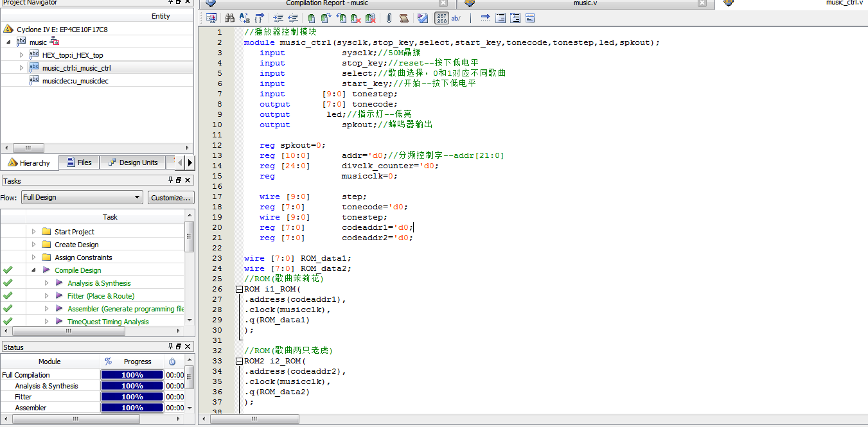Expand the HEX_top:i_HEX_top hierarchy node
The height and width of the screenshot is (427, 868).
(x=21, y=55)
